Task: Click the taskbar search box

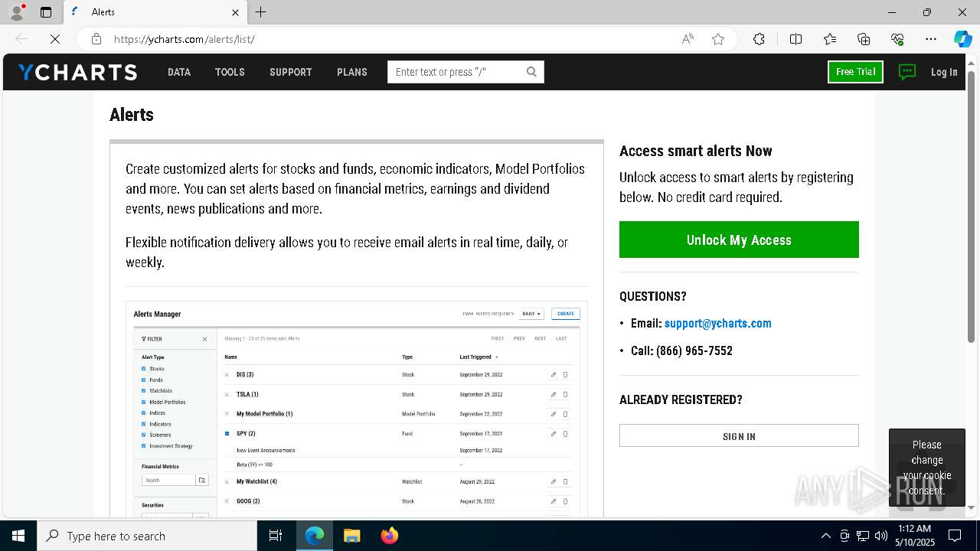Action: [x=147, y=536]
